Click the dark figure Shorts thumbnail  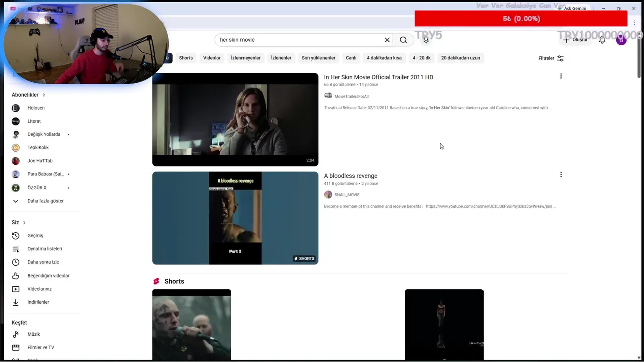coord(444,324)
